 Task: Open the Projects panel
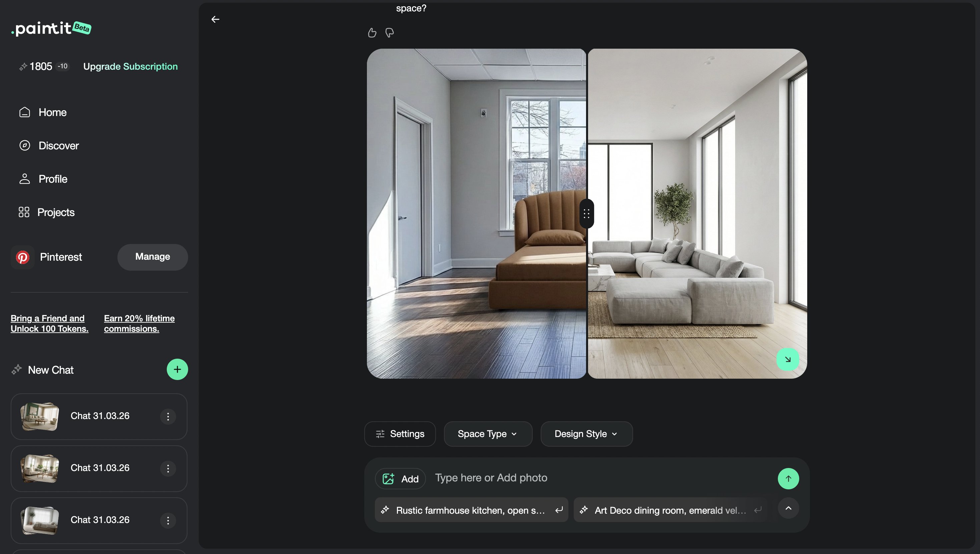tap(56, 212)
